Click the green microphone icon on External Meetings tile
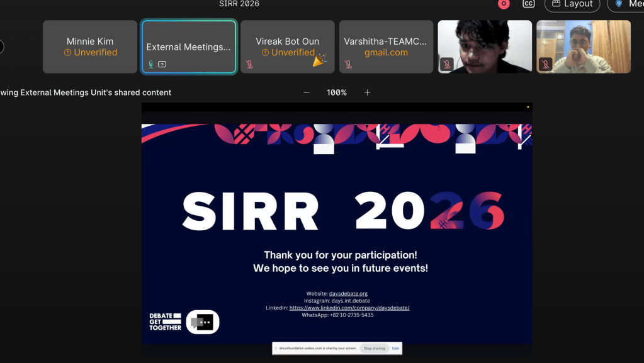 pyautogui.click(x=151, y=64)
